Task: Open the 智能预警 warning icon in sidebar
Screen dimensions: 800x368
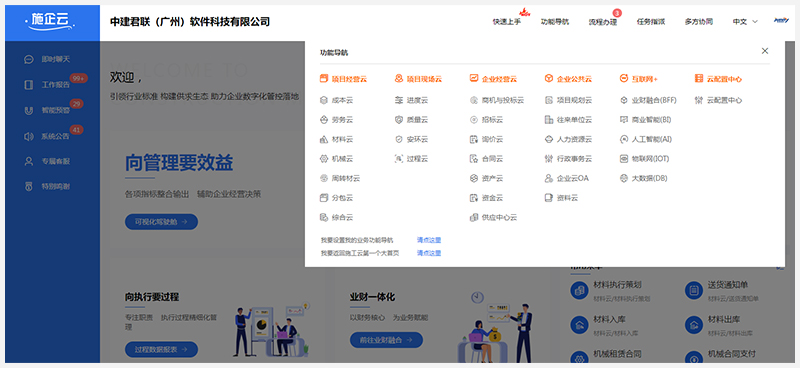Action: 29,110
